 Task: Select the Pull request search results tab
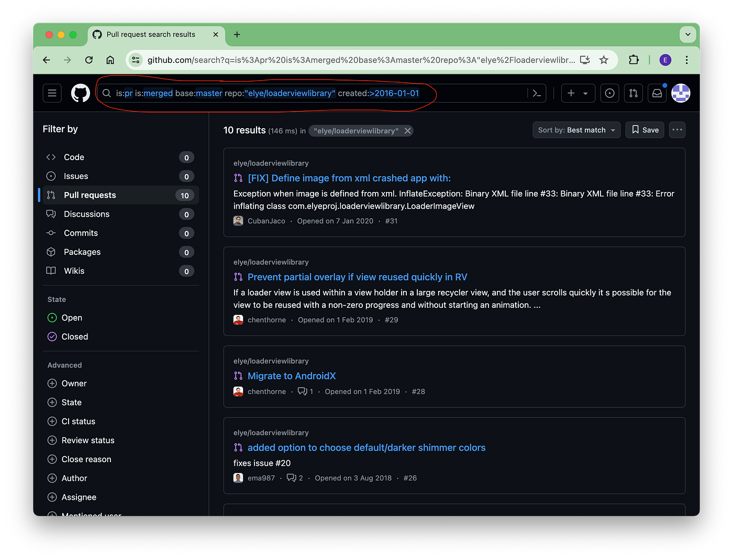pos(156,35)
